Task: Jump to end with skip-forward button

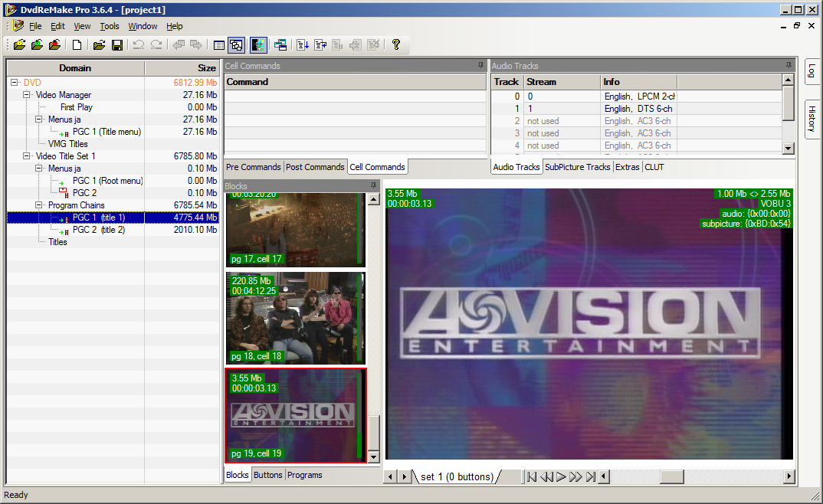Action: (x=591, y=476)
